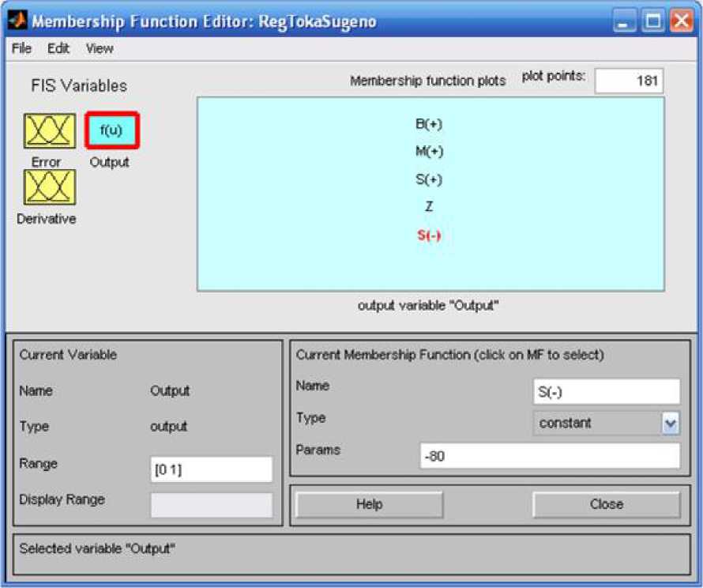Click the Range field containing [0 1]

212,469
